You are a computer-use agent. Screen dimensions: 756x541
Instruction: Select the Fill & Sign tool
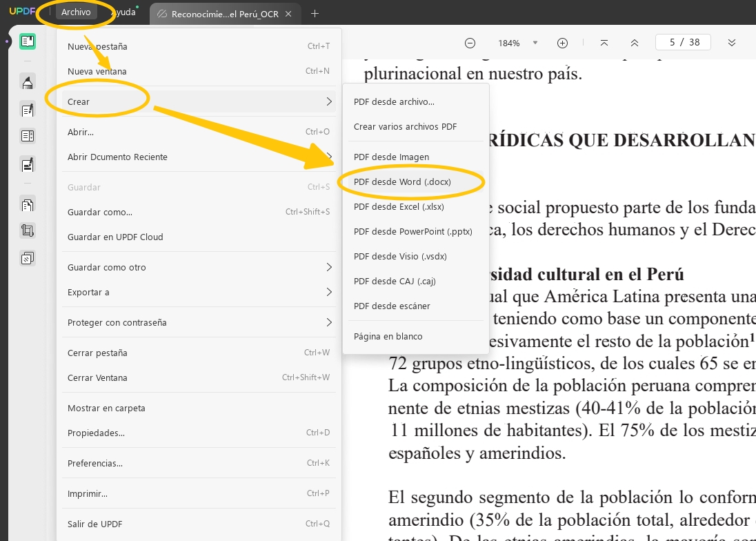[28, 165]
